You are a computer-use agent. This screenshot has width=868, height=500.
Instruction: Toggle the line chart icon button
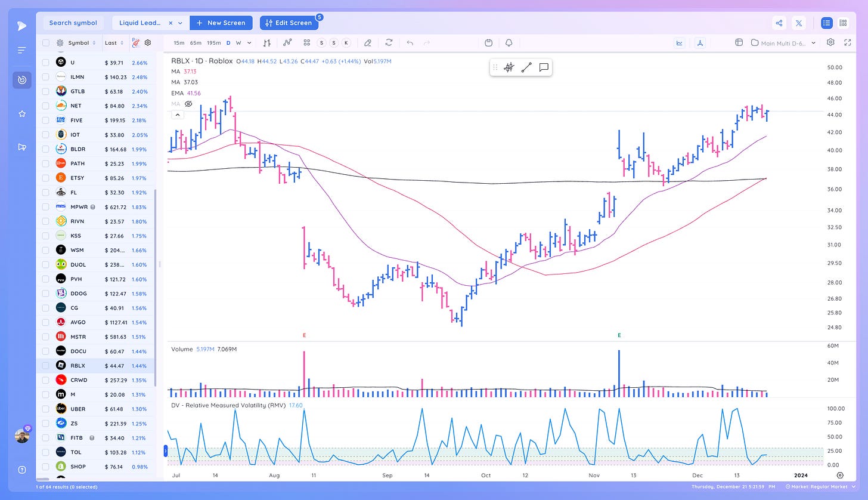tap(680, 42)
